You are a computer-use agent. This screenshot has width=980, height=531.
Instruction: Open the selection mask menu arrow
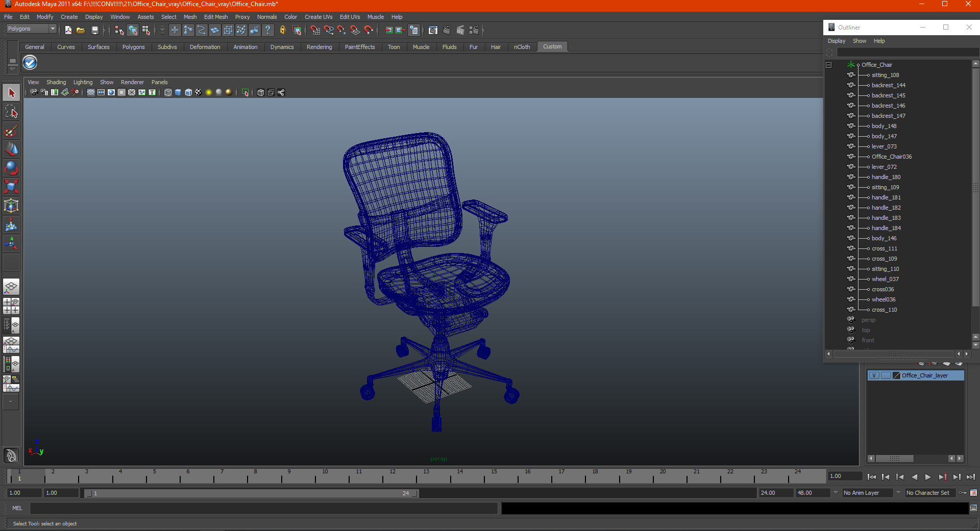(162, 31)
